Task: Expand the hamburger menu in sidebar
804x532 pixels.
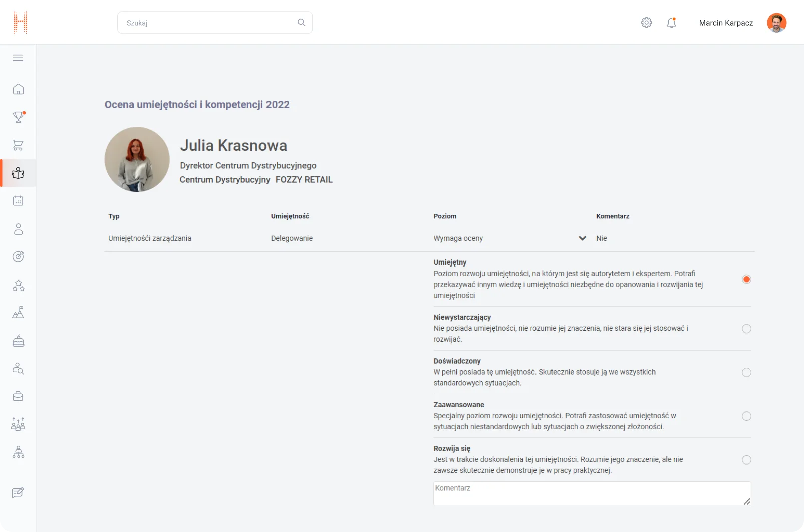Action: pos(18,58)
